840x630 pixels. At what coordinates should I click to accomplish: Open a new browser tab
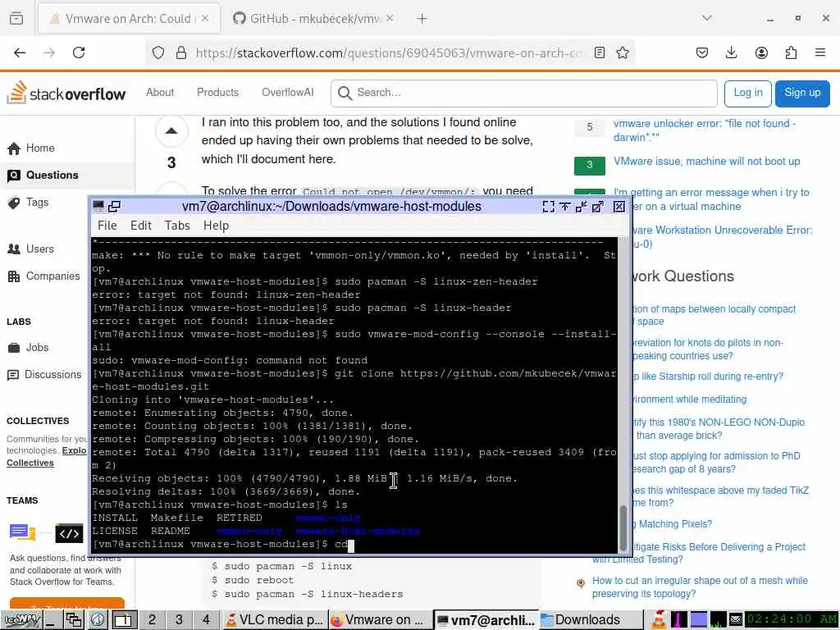[x=422, y=19]
